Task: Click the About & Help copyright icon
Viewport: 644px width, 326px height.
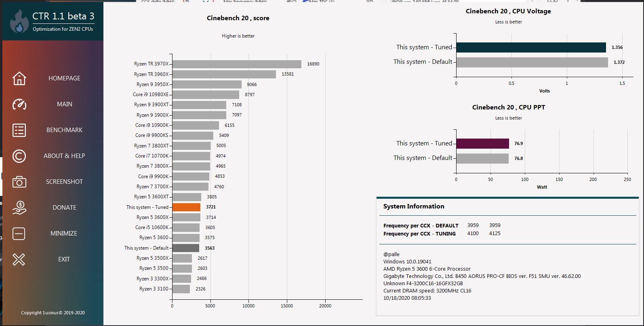Action: (19, 156)
